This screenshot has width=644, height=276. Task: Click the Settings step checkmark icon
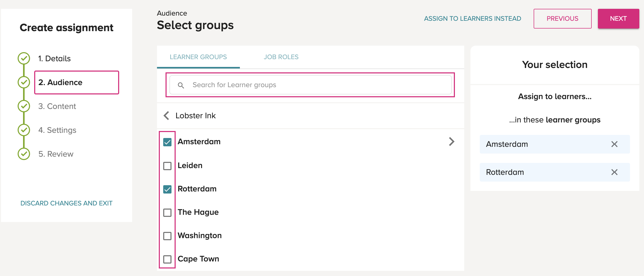24,130
